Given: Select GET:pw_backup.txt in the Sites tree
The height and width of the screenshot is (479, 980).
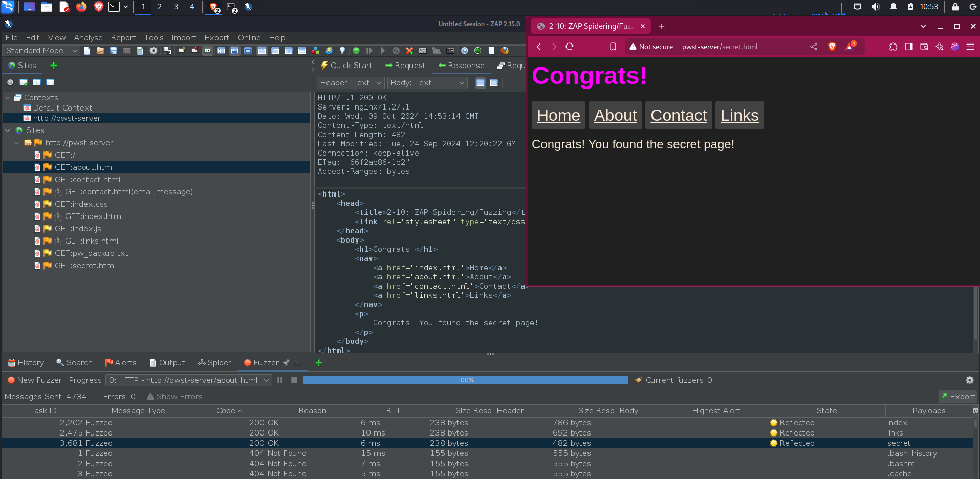Looking at the screenshot, I should click(x=91, y=253).
